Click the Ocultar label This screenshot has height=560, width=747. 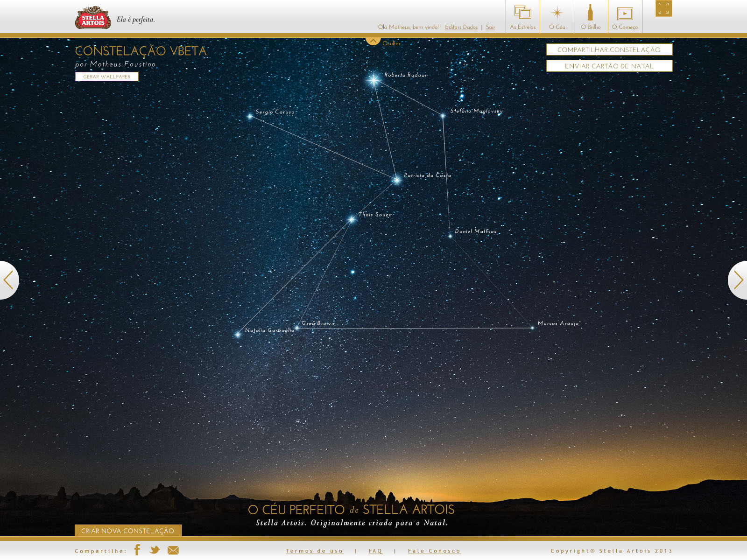[391, 43]
